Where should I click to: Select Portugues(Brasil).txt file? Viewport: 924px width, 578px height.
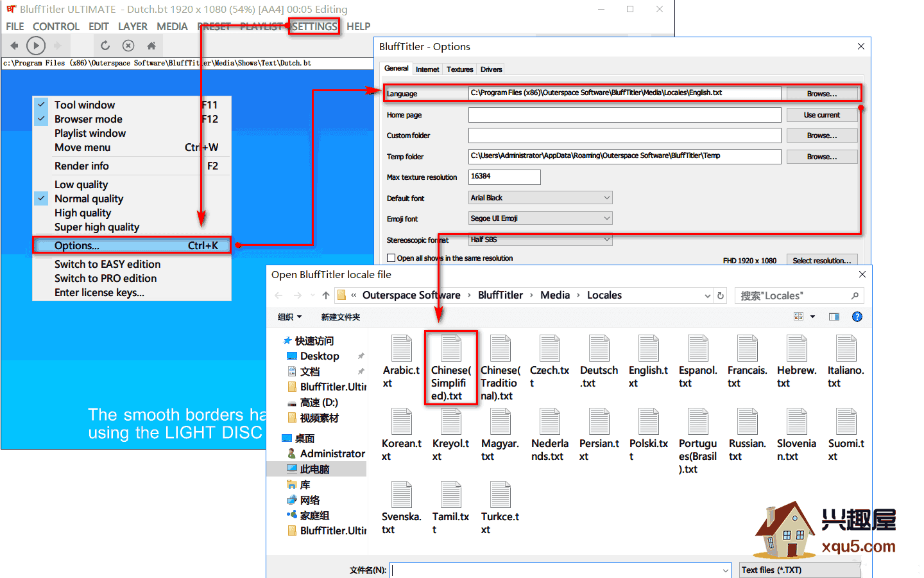coord(697,441)
